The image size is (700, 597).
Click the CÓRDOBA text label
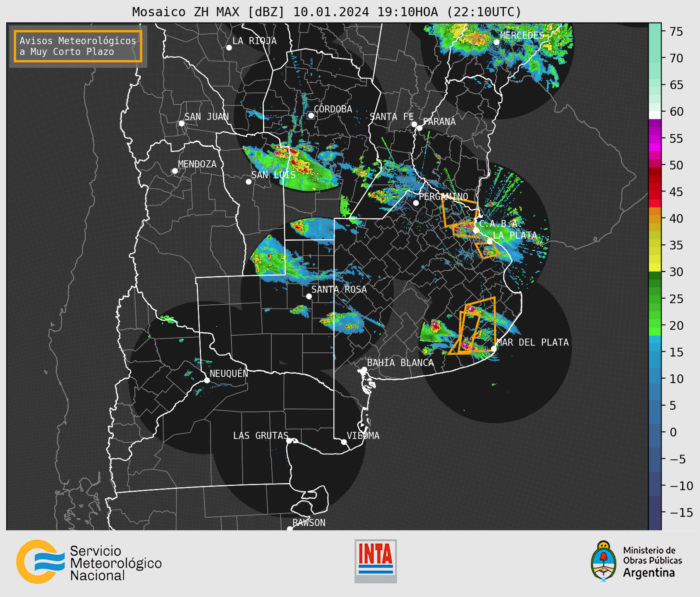click(x=333, y=109)
